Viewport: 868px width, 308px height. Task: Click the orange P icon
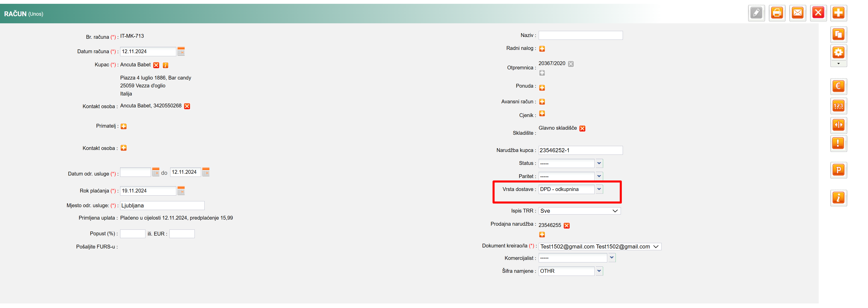(838, 170)
